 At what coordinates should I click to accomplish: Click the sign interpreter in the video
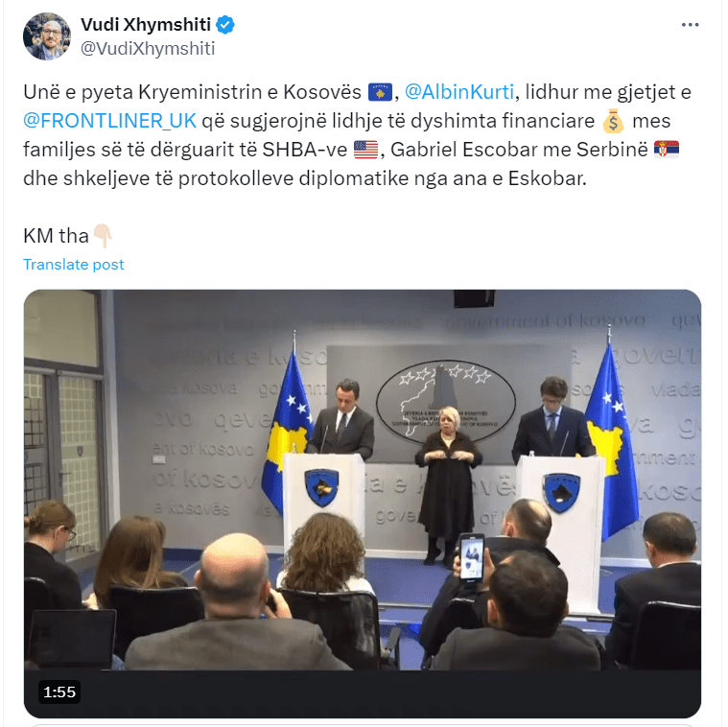coord(448,485)
